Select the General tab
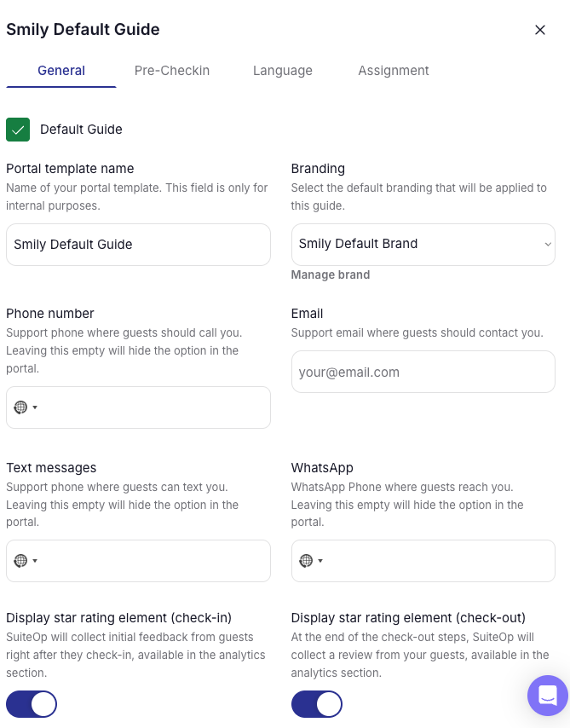 [61, 71]
